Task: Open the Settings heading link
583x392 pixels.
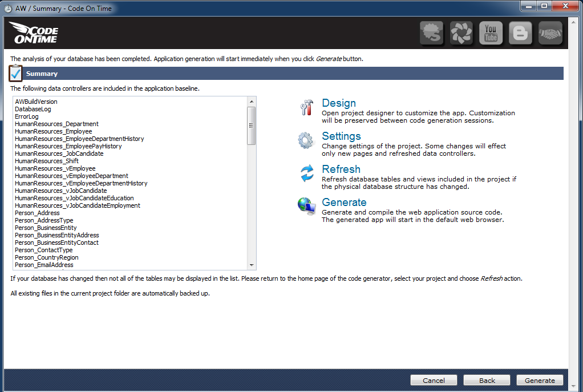Action: click(341, 136)
